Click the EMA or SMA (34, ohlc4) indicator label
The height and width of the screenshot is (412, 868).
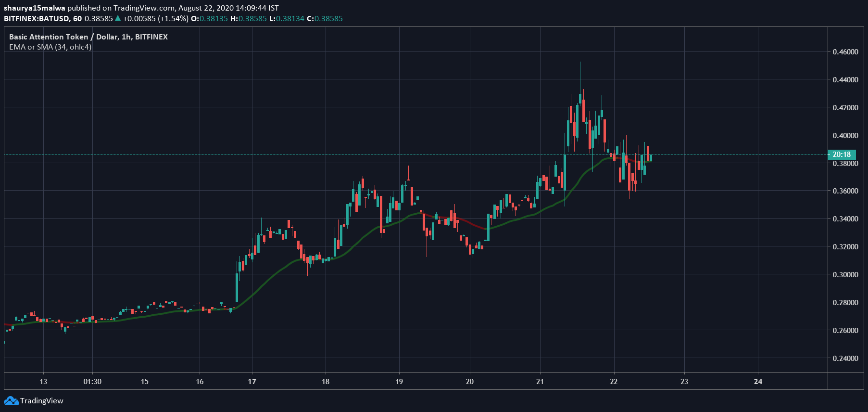pos(50,47)
